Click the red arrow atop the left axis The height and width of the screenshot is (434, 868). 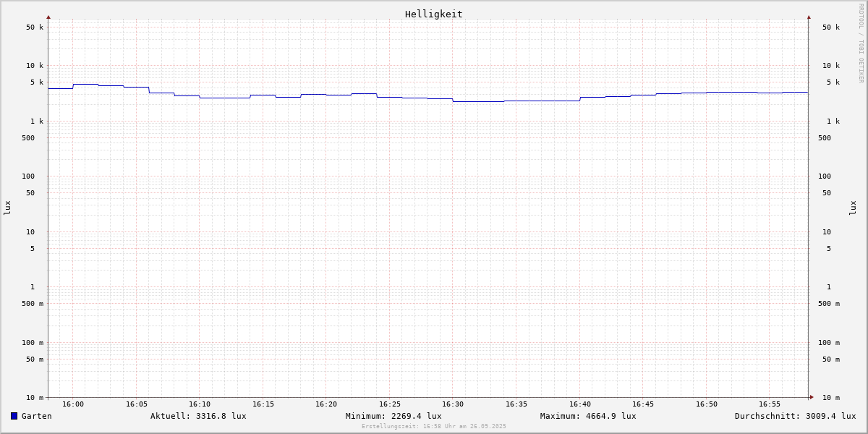point(48,17)
